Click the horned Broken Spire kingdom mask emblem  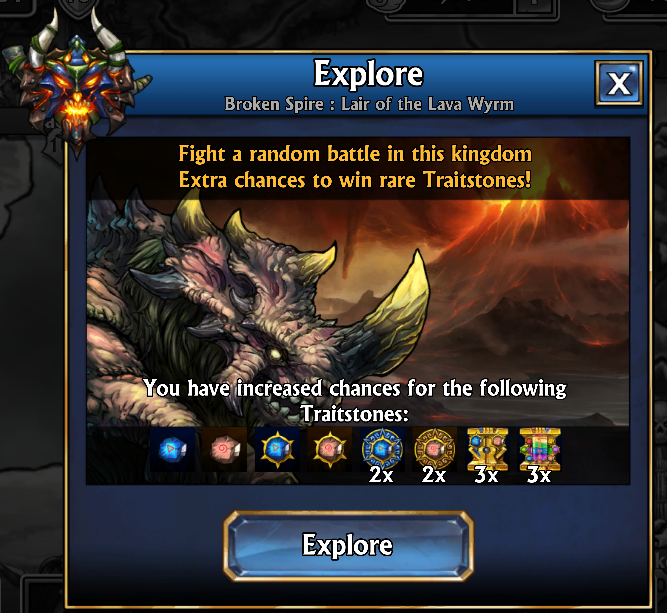(x=77, y=81)
